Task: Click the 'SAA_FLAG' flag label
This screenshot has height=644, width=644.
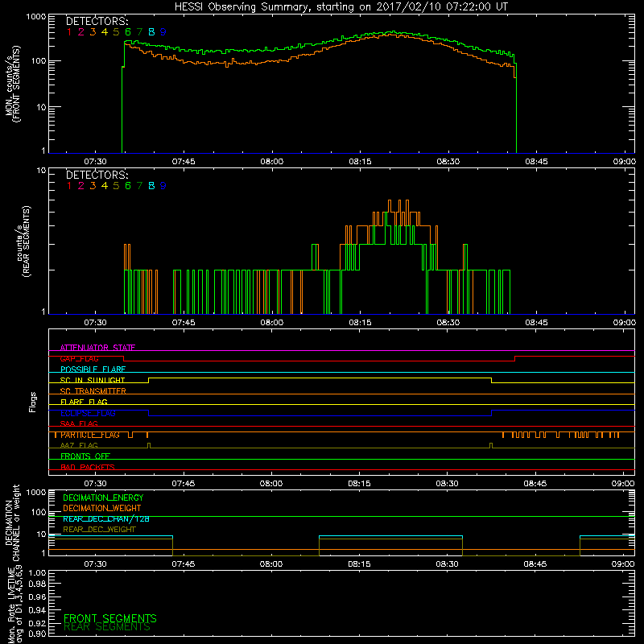Action: (x=79, y=424)
